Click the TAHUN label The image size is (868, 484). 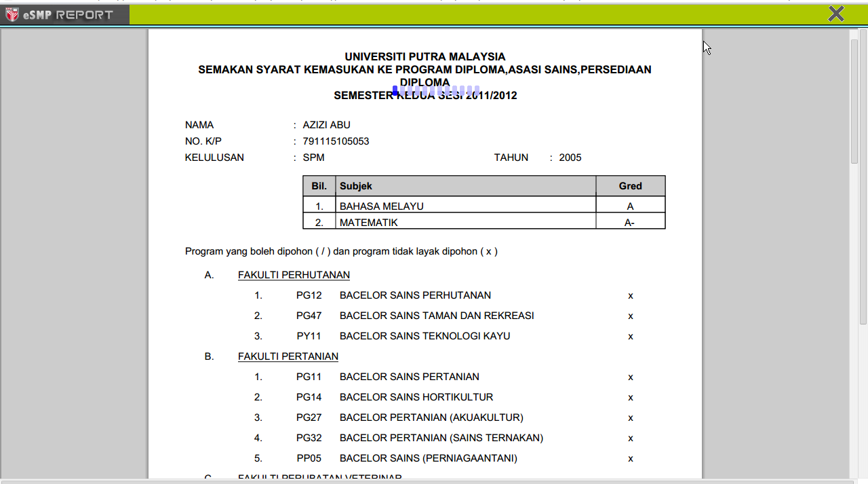coord(511,157)
